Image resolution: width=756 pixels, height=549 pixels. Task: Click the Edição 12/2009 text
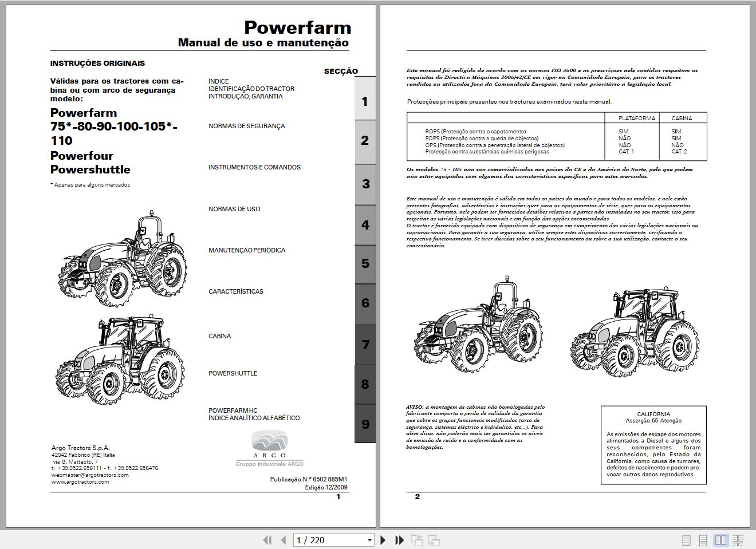click(326, 488)
